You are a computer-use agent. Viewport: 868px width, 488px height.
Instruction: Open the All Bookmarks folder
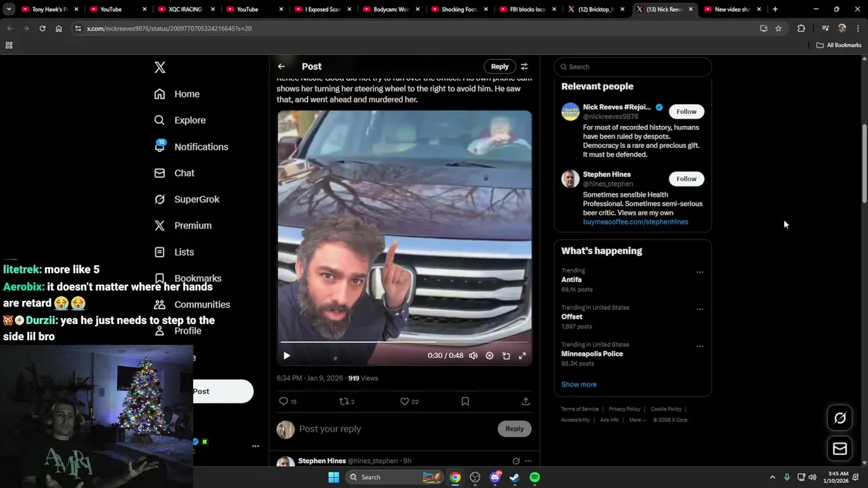[839, 45]
